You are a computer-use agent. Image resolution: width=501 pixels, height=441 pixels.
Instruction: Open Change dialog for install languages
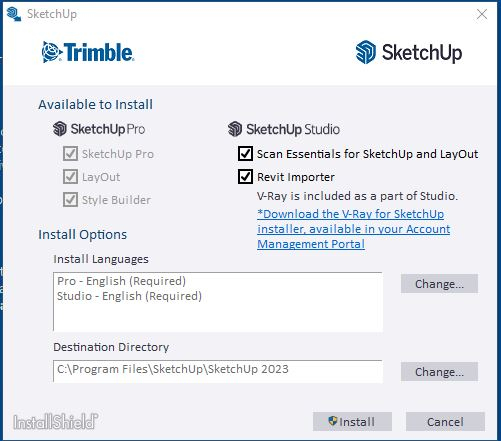click(x=439, y=284)
